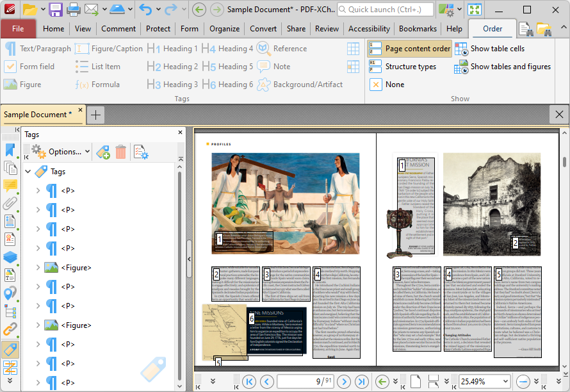Open the Layers pane from the sidebar
The height and width of the screenshot is (392, 570).
pyautogui.click(x=10, y=257)
